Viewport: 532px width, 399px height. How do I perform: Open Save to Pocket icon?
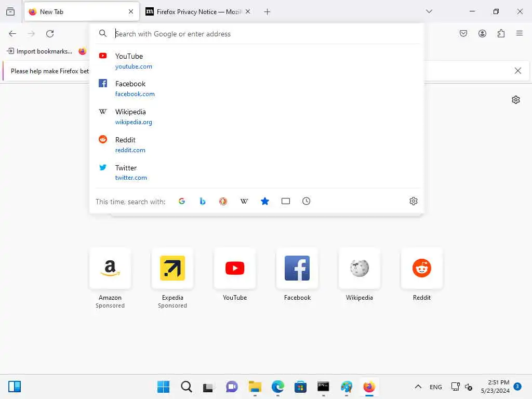(x=463, y=33)
